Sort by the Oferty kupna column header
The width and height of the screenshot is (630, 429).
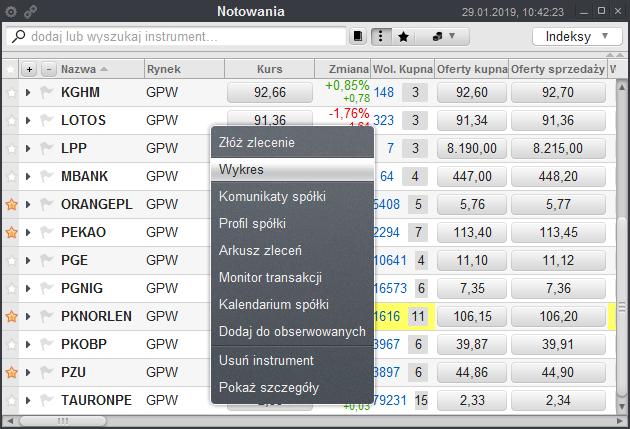point(472,69)
